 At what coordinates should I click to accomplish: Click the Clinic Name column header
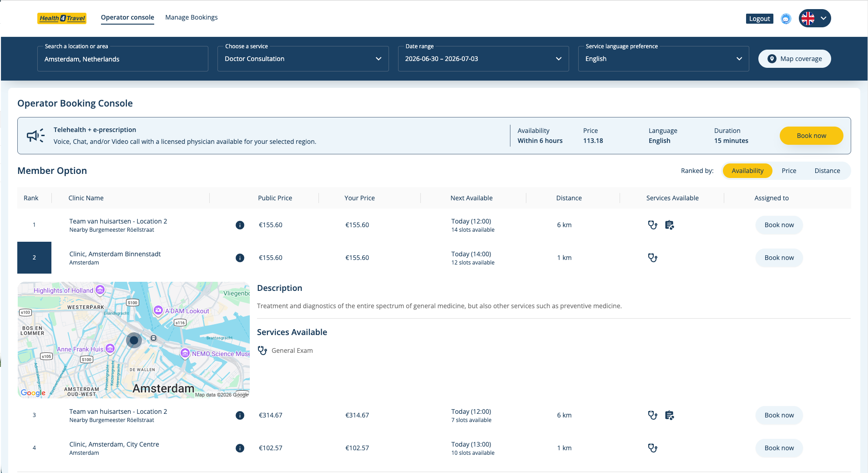click(x=86, y=198)
